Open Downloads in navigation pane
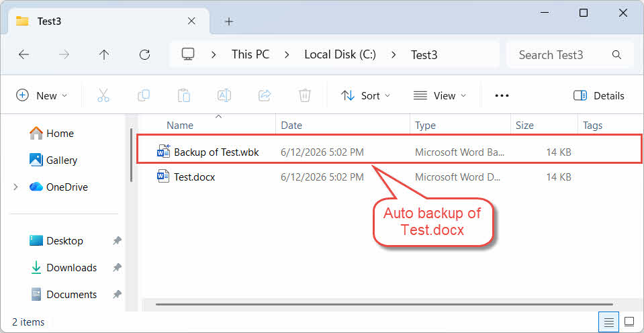 point(63,268)
